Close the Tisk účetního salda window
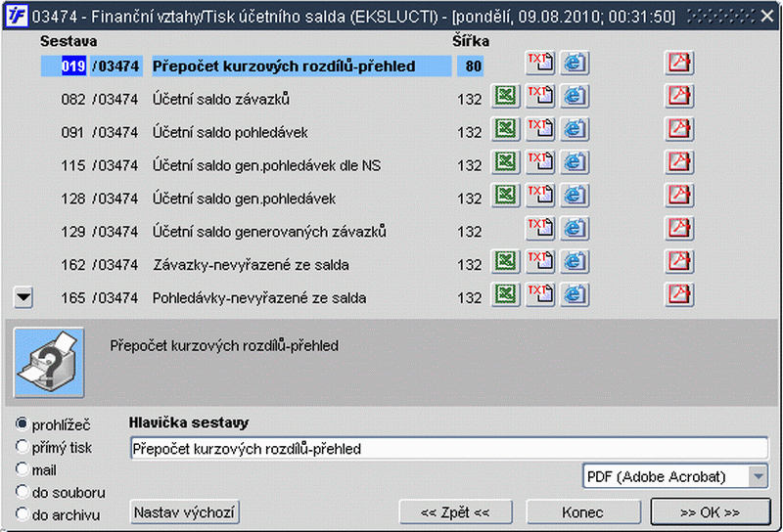This screenshot has width=783, height=532. [x=767, y=17]
